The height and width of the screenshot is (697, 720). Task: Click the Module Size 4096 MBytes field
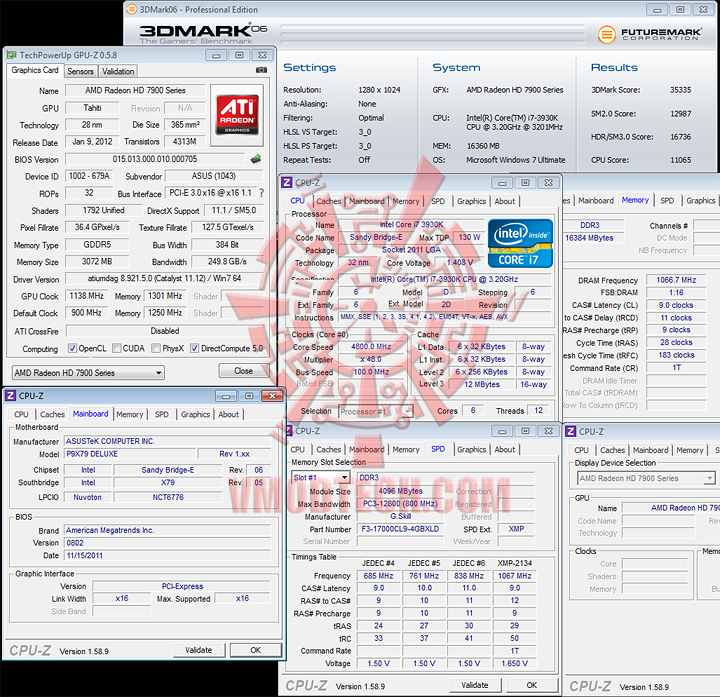coord(400,491)
